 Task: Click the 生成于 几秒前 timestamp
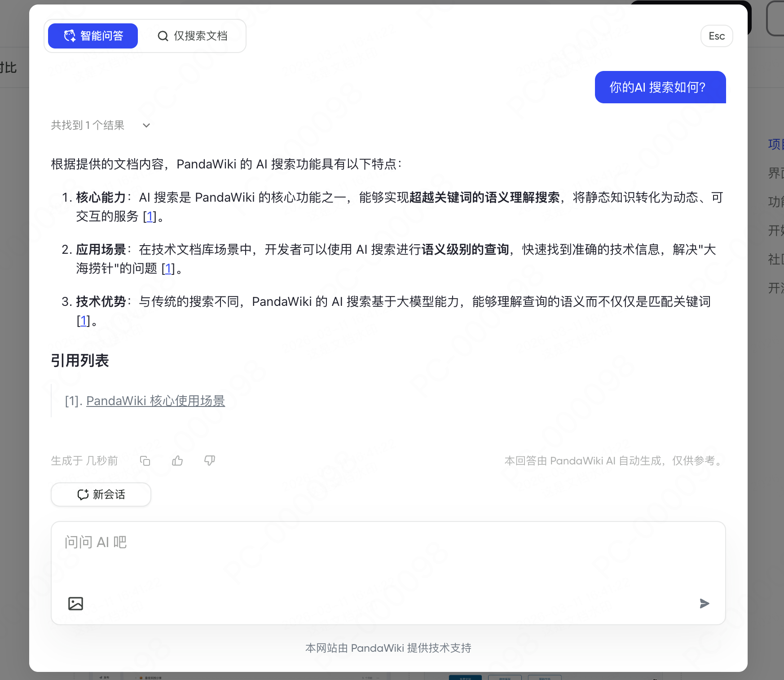(x=84, y=461)
